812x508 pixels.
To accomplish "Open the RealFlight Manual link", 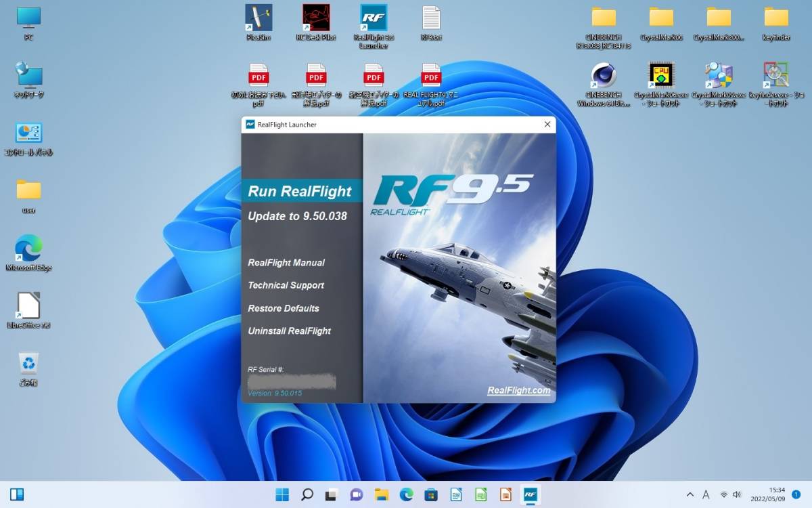I will coord(286,263).
